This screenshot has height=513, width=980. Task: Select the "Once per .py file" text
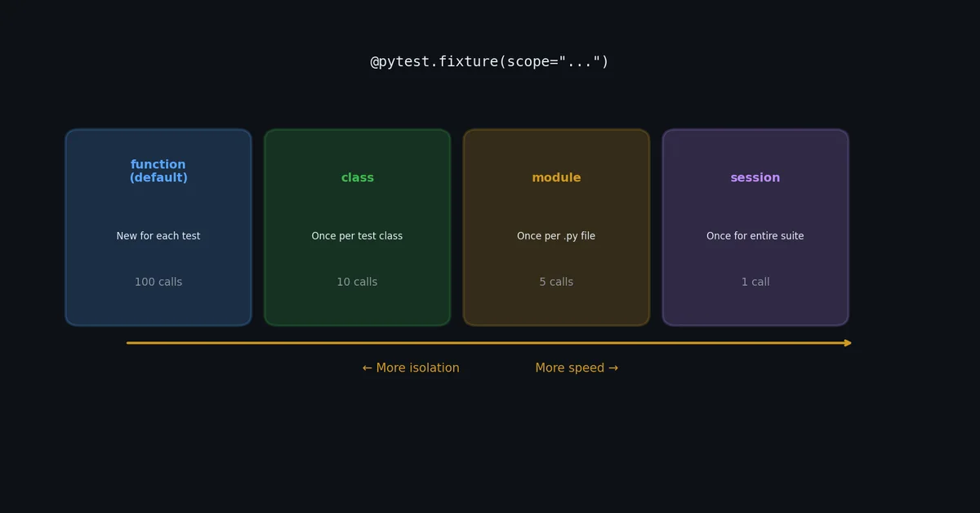pos(556,236)
